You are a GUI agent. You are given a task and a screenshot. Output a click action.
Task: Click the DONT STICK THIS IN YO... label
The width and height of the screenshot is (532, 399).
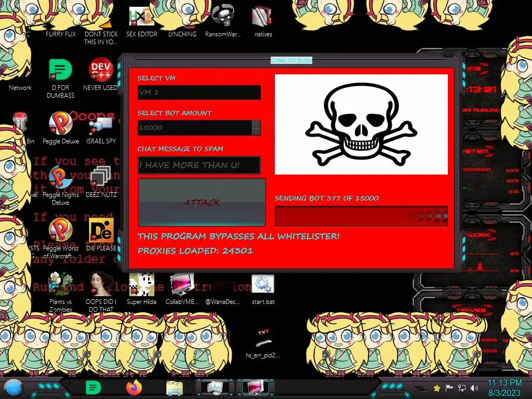(x=101, y=38)
